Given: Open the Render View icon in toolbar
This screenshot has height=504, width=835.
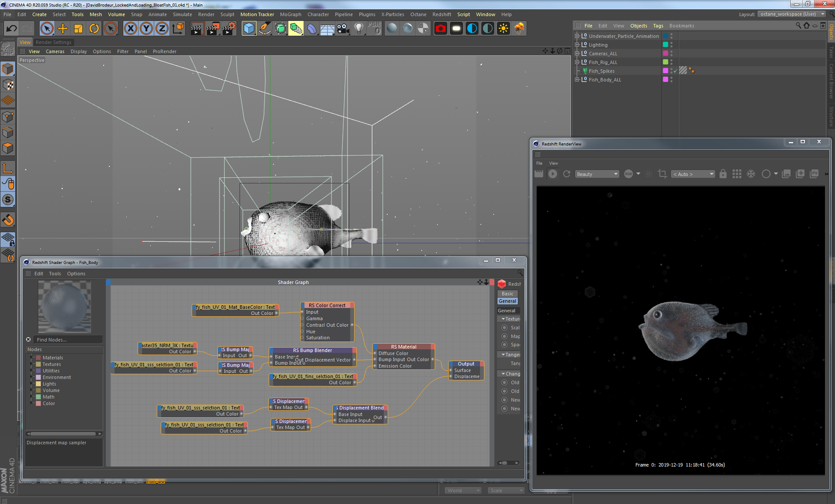Looking at the screenshot, I should click(x=441, y=28).
